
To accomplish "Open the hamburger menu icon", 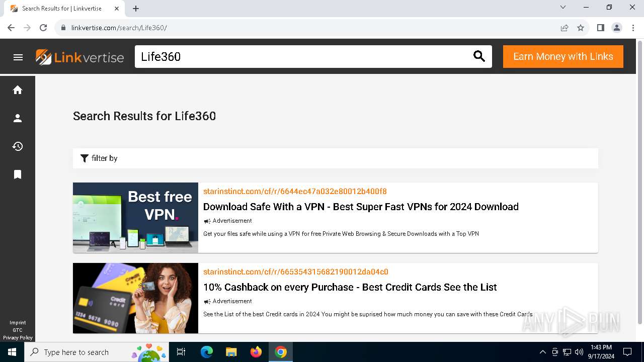I will coord(18,57).
